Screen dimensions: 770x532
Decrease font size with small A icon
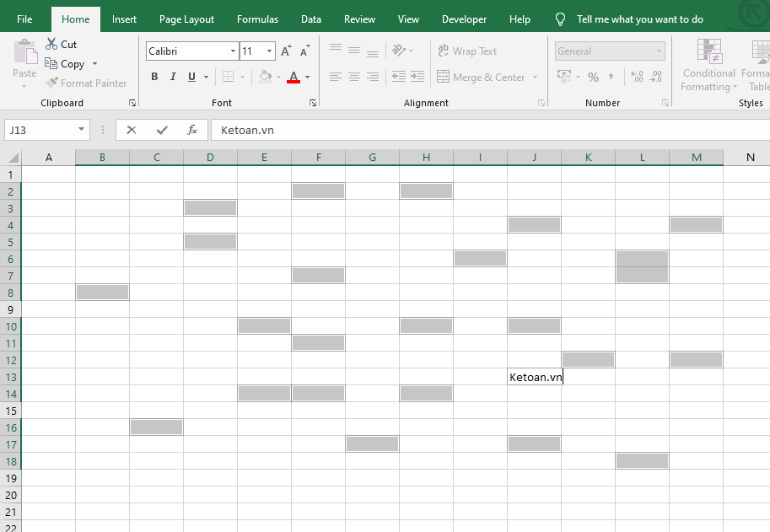(304, 51)
